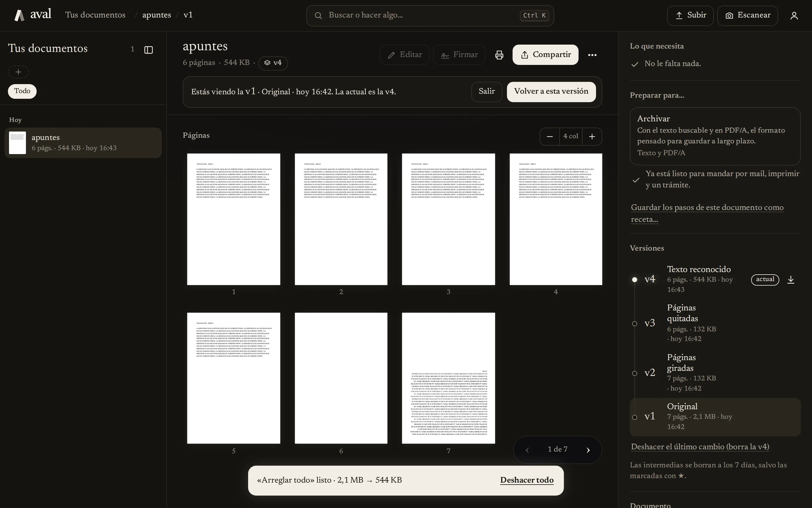The width and height of the screenshot is (812, 508).
Task: Click Deshacer el último cambio link
Action: 700,447
